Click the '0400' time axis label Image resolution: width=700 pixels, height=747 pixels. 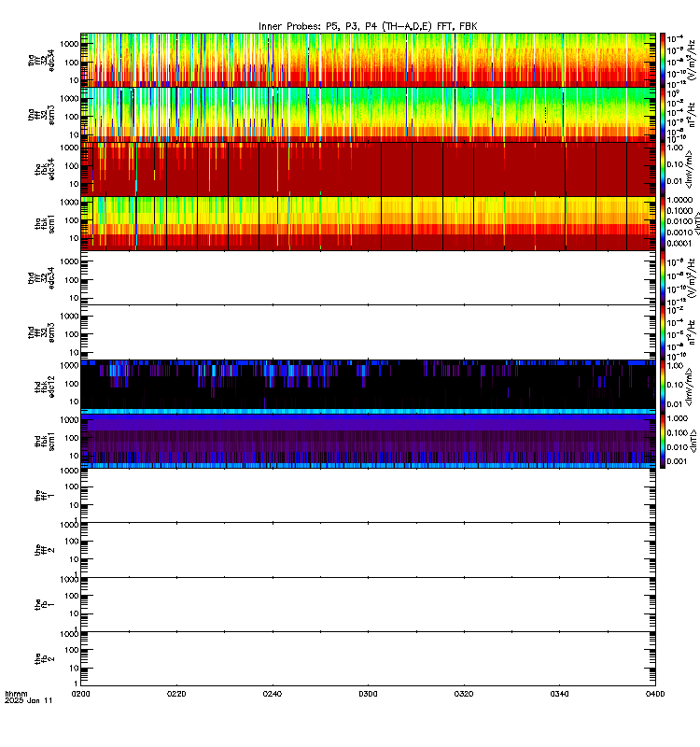click(655, 694)
